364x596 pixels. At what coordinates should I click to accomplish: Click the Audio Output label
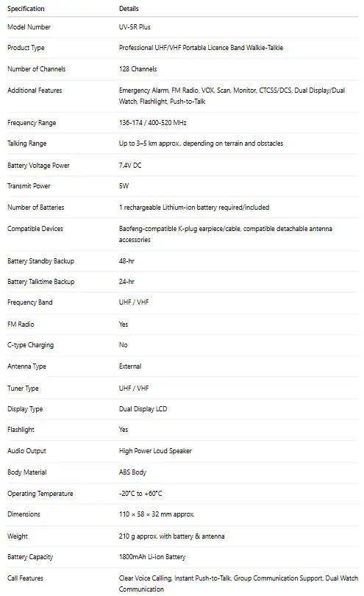click(x=26, y=451)
